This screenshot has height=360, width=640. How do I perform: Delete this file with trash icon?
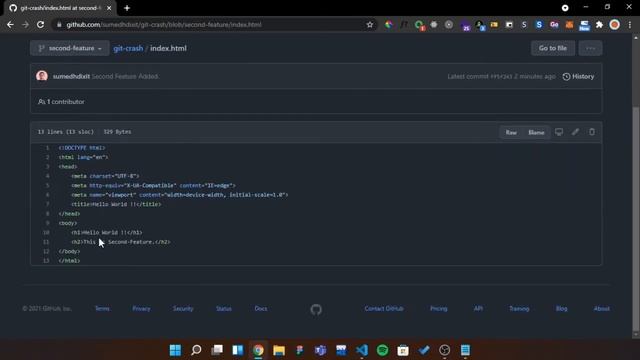pyautogui.click(x=592, y=132)
